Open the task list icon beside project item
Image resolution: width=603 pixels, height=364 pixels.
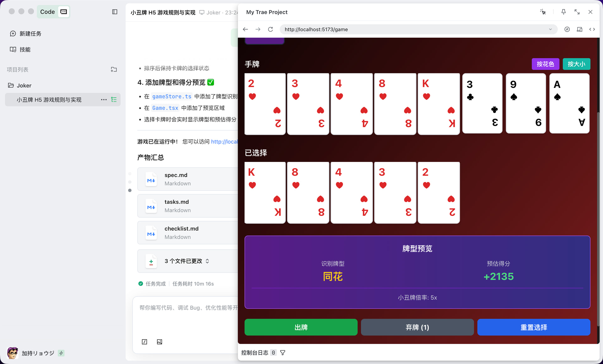point(114,99)
